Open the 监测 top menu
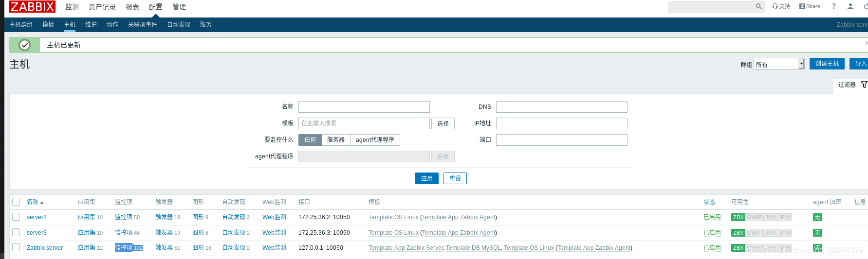The height and width of the screenshot is (259, 868). click(72, 7)
